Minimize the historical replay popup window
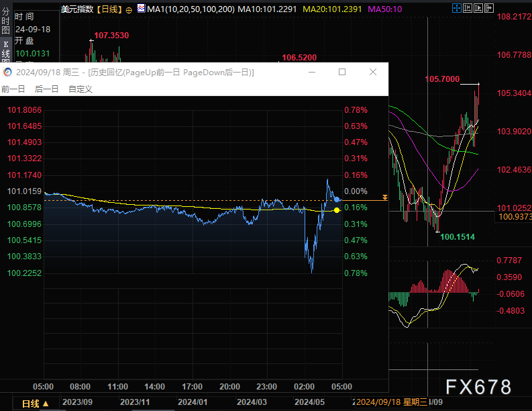The image size is (532, 411). 311,72
